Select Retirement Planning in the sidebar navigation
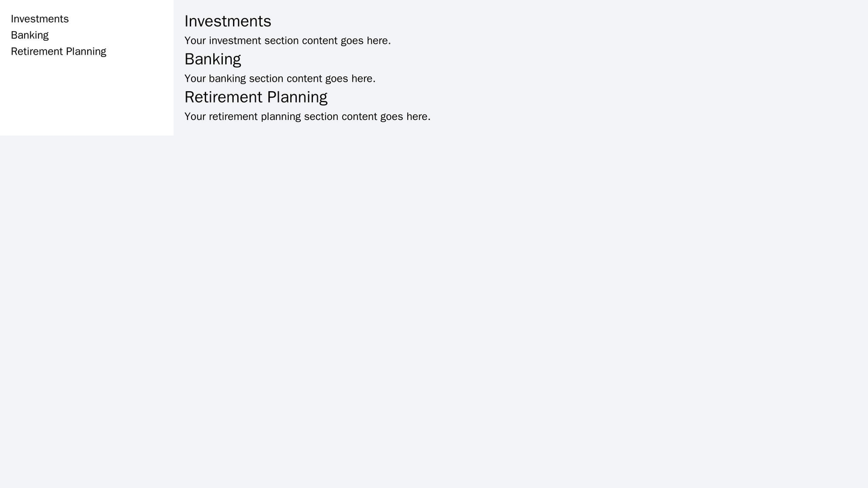This screenshot has height=488, width=868. click(x=58, y=51)
